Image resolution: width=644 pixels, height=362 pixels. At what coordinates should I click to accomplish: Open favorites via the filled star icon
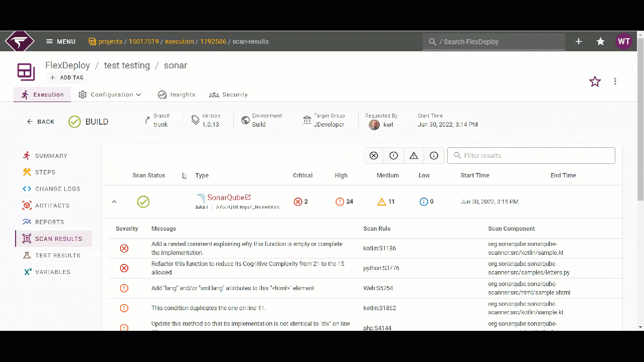(x=601, y=42)
